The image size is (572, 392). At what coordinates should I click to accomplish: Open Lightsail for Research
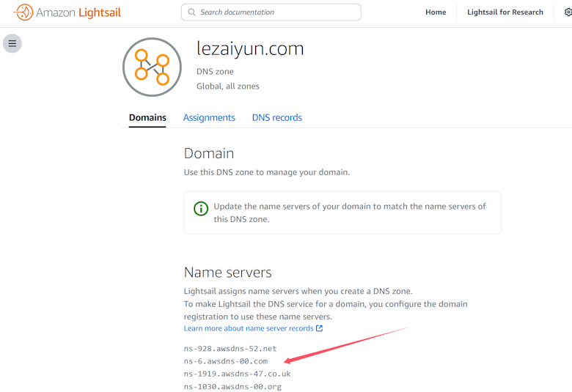point(505,12)
